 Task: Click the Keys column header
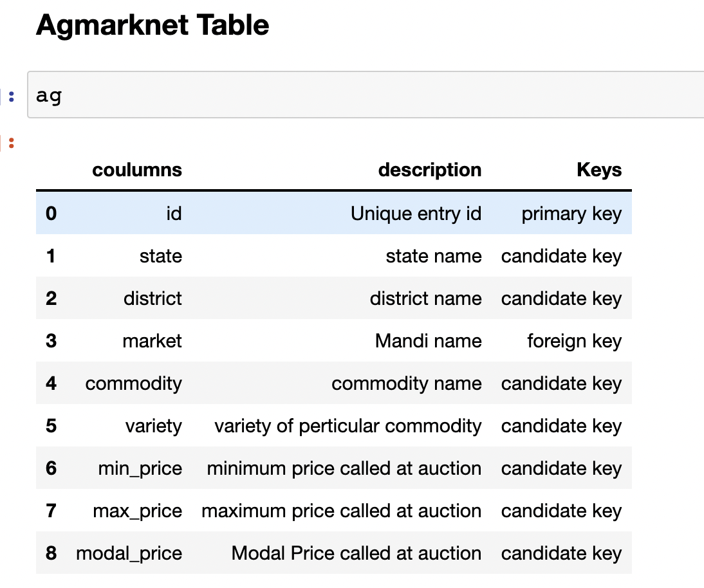pyautogui.click(x=598, y=170)
